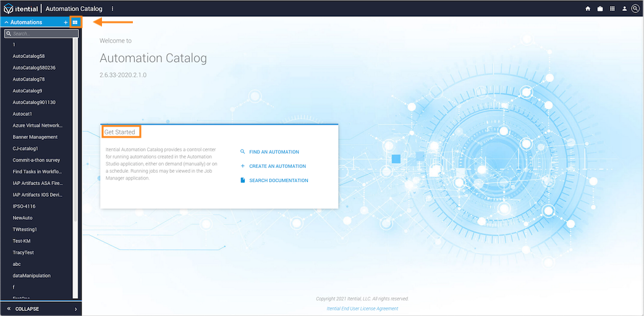
Task: Open the vertical three-dot menu beside Automation Catalog
Action: point(112,9)
